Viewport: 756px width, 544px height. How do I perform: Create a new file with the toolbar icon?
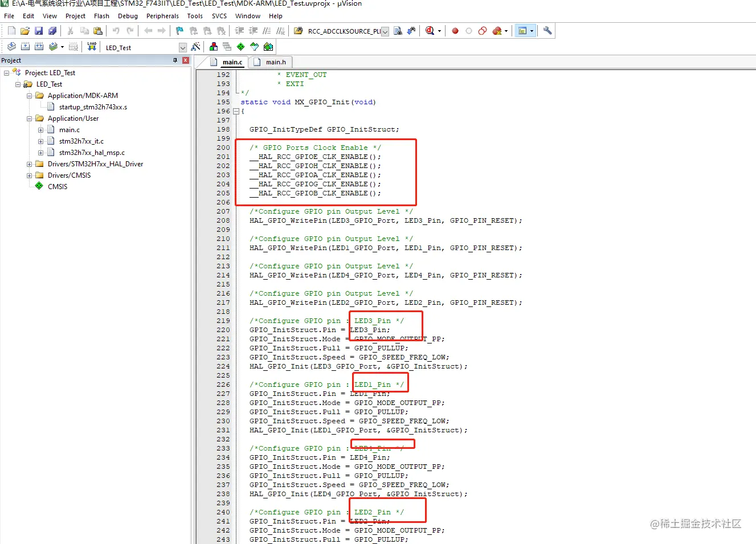click(11, 31)
